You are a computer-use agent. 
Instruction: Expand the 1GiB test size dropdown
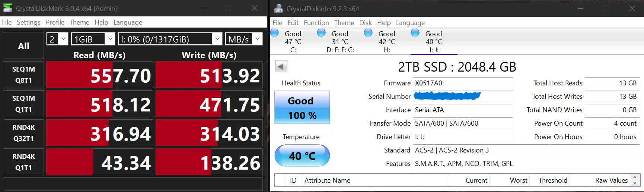coord(93,39)
